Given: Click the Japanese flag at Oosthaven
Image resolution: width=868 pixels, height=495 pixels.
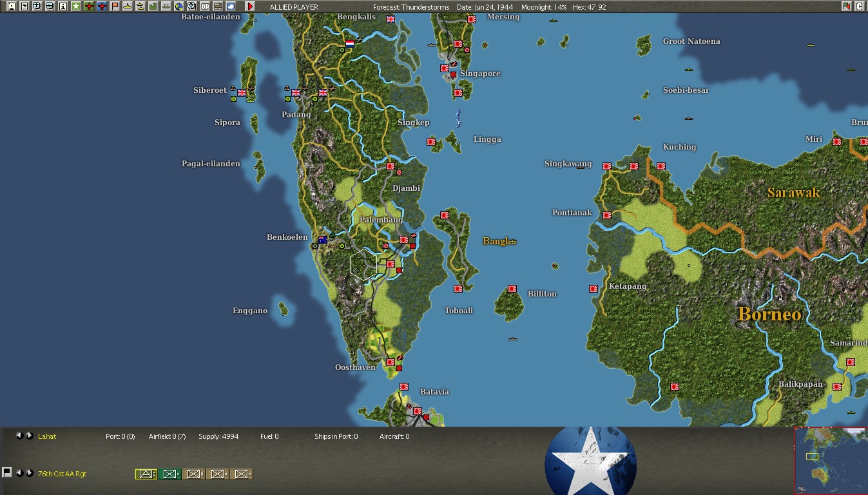Looking at the screenshot, I should (x=391, y=362).
